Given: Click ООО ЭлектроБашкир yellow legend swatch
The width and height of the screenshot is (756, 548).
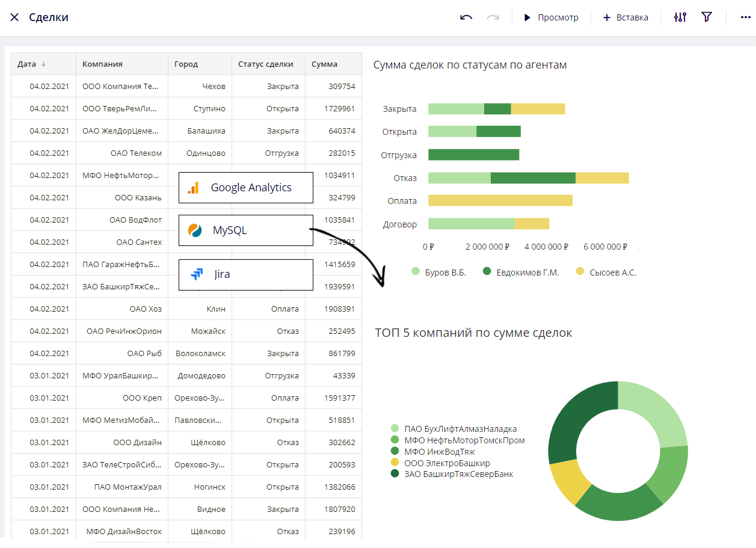Looking at the screenshot, I should [395, 463].
